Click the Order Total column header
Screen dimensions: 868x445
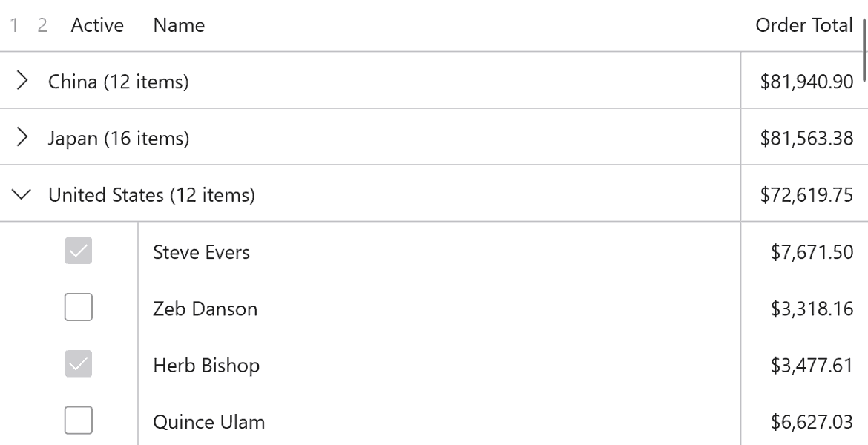803,25
